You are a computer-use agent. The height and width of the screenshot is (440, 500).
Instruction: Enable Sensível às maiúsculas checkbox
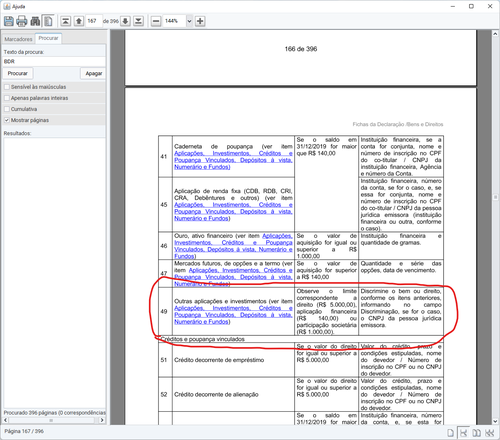coord(7,87)
